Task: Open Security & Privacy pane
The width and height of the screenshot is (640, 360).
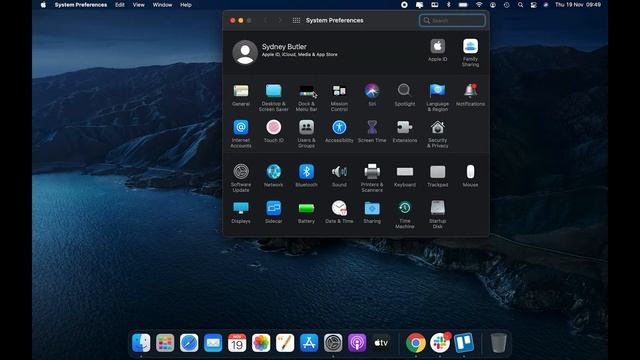Action: [x=438, y=133]
